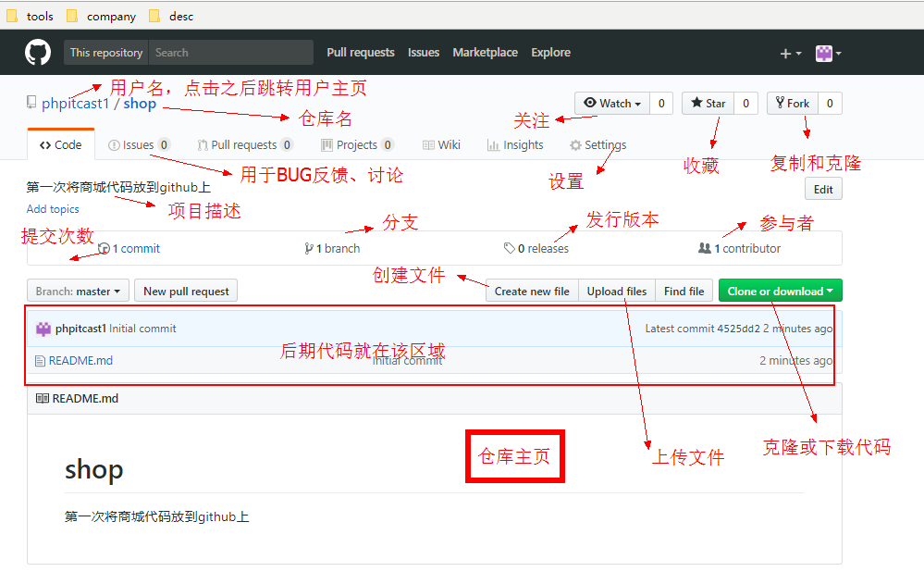Open the user avatar menu
924x584 pixels.
828,54
